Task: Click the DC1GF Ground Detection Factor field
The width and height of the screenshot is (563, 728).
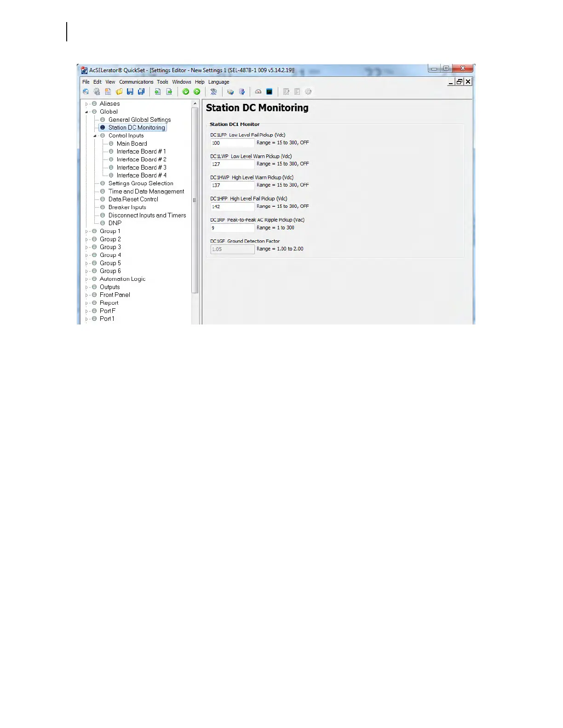Action: coord(232,249)
